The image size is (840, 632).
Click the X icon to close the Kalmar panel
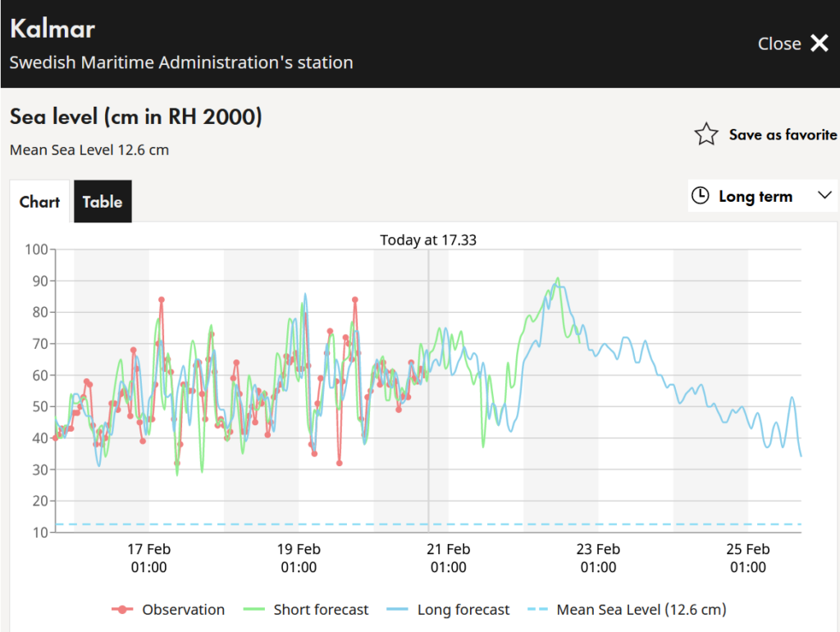pyautogui.click(x=819, y=44)
